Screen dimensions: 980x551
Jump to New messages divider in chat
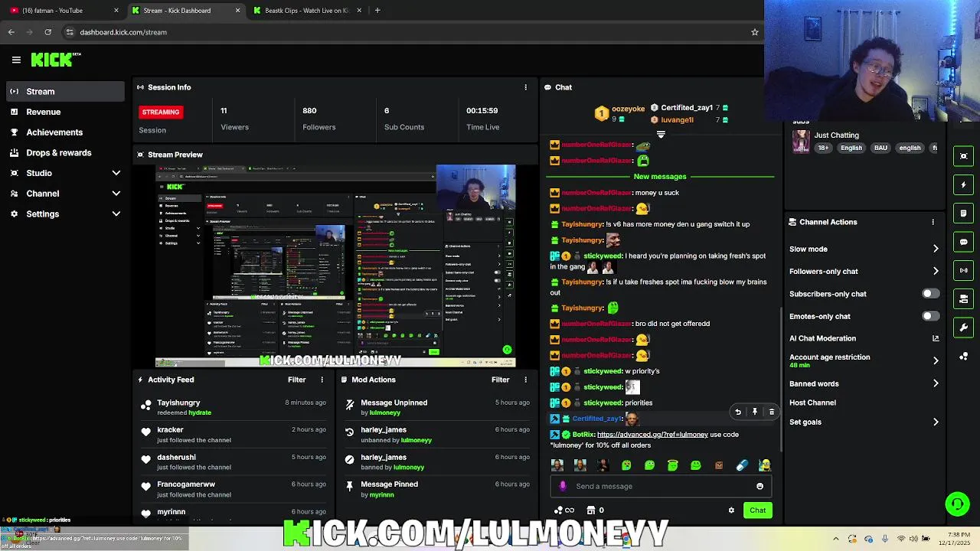(660, 177)
